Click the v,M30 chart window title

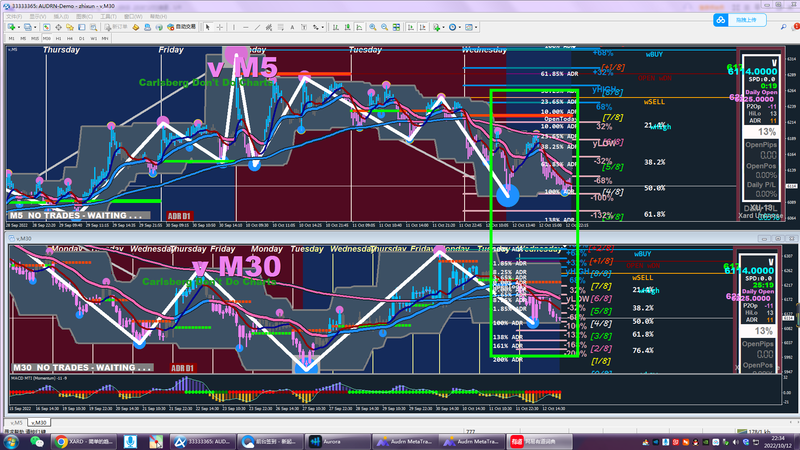pos(24,238)
